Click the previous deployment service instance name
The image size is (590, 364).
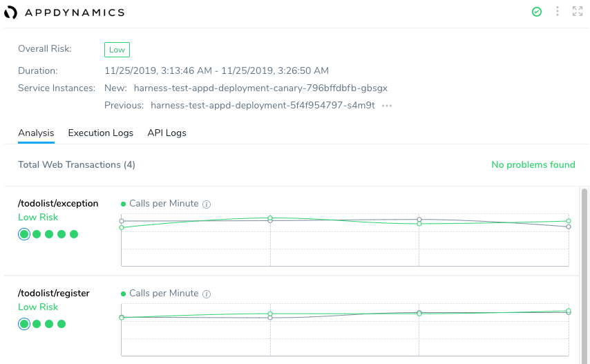[x=263, y=105]
